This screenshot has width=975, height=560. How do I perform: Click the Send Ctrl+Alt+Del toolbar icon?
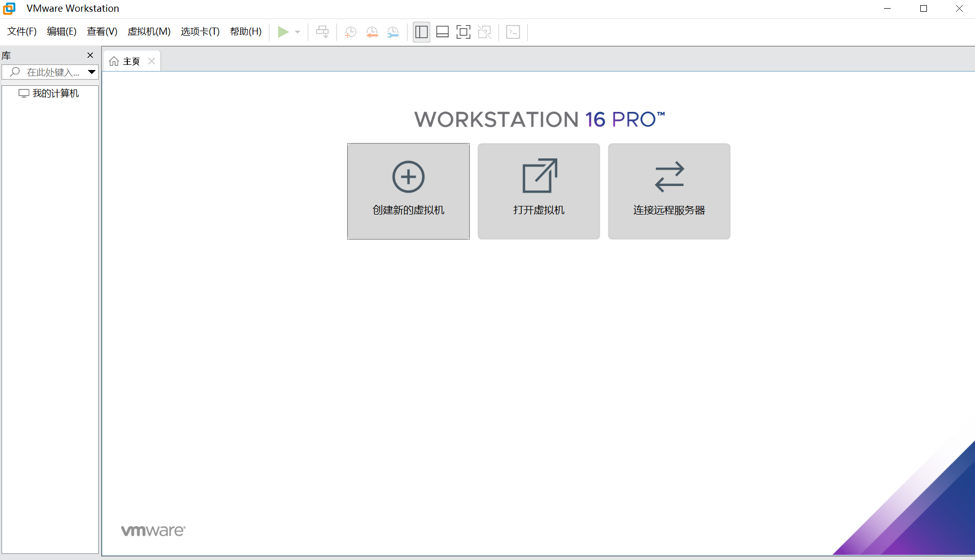[x=322, y=32]
